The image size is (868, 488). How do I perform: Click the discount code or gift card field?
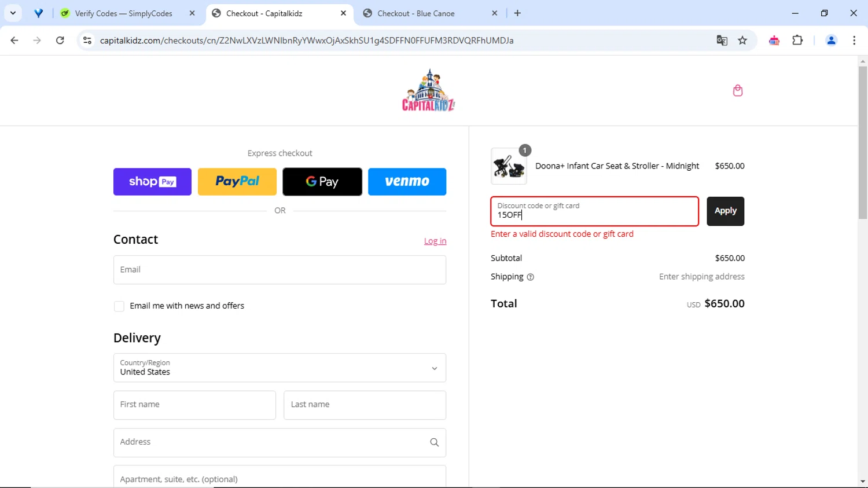pyautogui.click(x=594, y=211)
